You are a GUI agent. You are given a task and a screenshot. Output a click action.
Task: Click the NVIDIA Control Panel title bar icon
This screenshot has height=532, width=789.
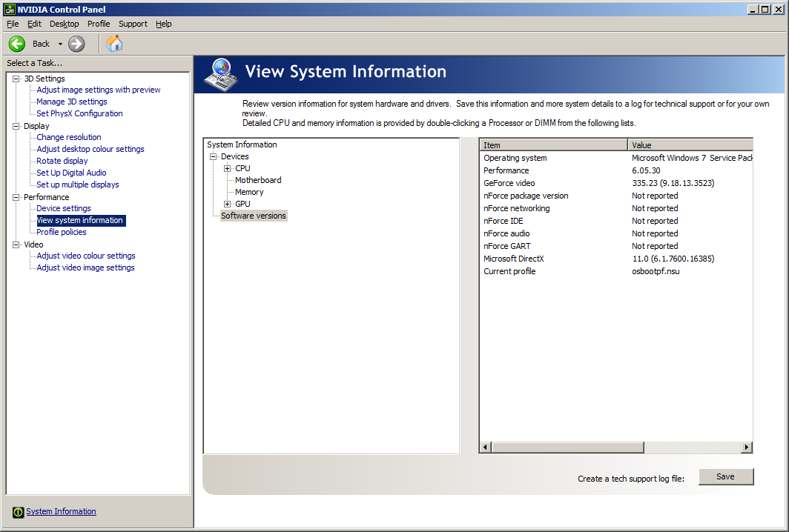9,9
